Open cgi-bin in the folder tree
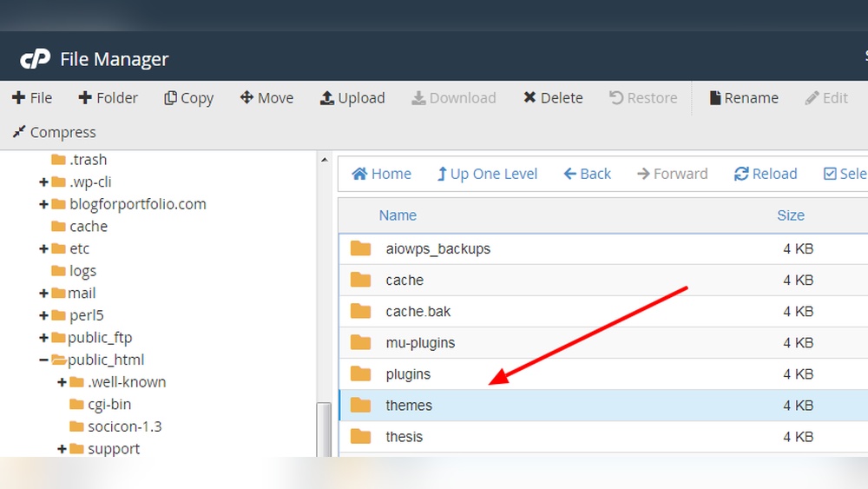 click(109, 404)
